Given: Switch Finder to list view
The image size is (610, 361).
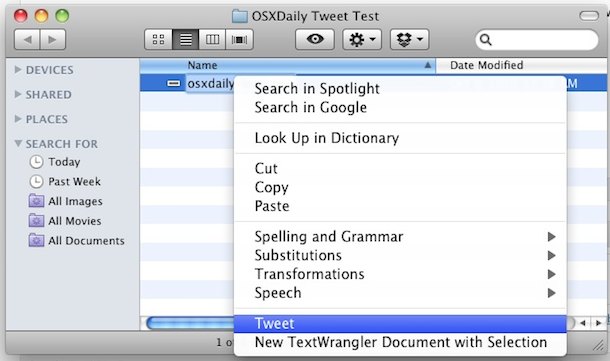Looking at the screenshot, I should pyautogui.click(x=186, y=39).
